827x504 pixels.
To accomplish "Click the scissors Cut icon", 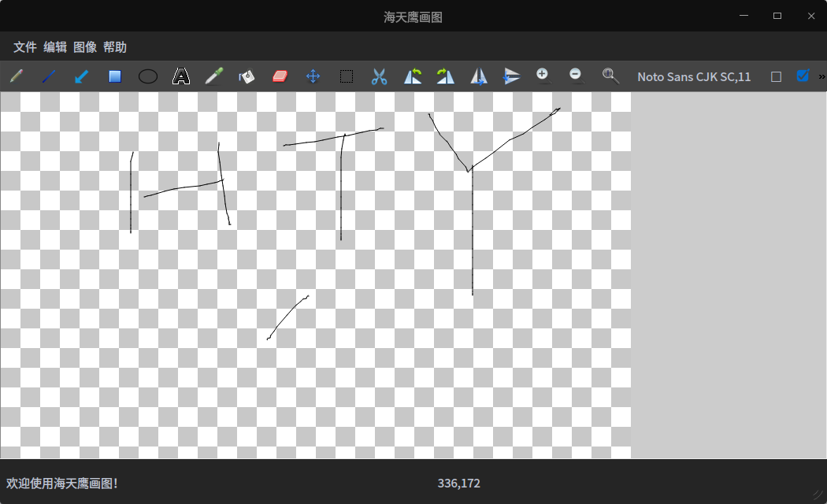I will (380, 76).
